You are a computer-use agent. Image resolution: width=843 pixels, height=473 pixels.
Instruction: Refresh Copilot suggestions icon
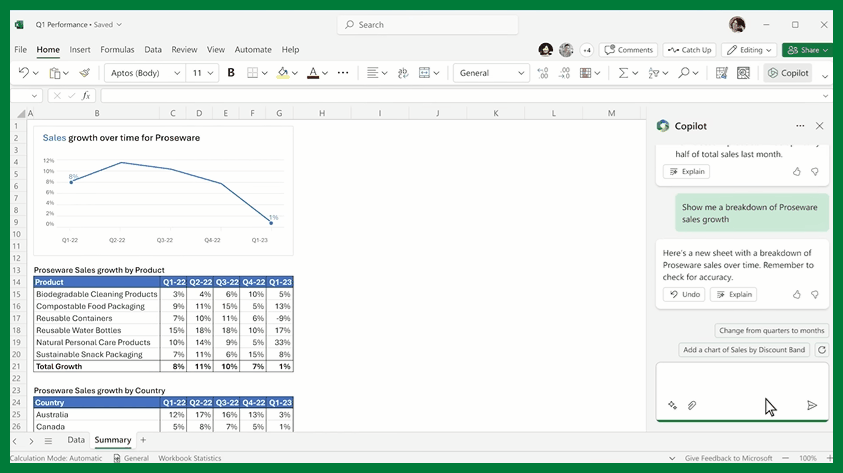[821, 350]
